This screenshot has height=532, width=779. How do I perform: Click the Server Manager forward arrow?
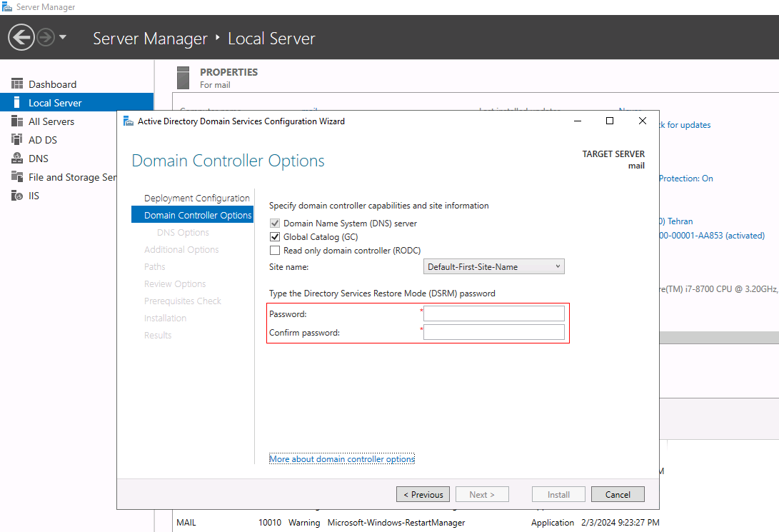tap(46, 37)
